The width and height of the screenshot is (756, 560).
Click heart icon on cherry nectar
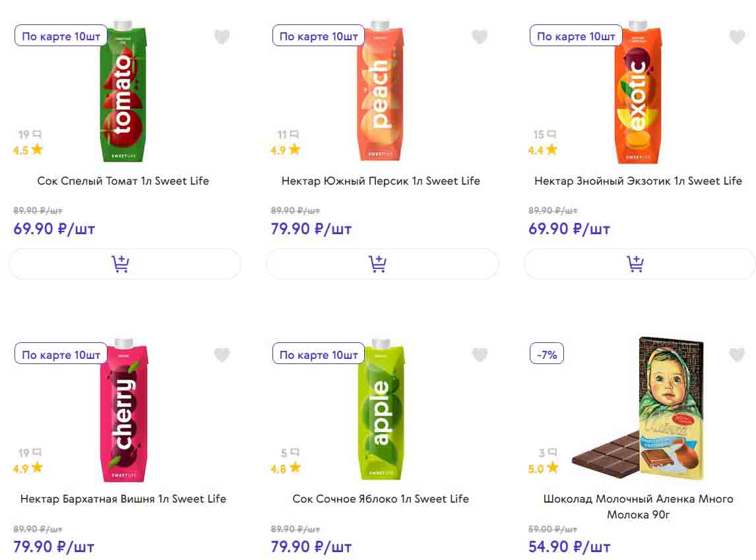(x=222, y=355)
